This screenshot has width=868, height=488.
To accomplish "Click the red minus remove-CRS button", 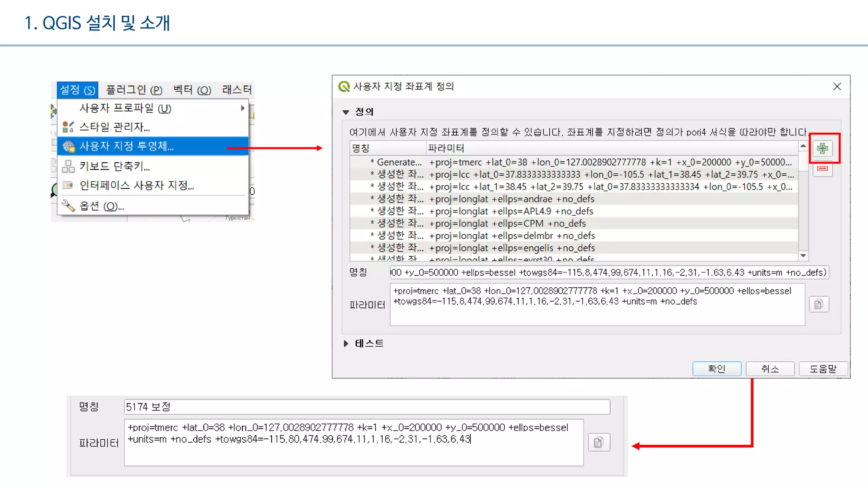I will (823, 169).
